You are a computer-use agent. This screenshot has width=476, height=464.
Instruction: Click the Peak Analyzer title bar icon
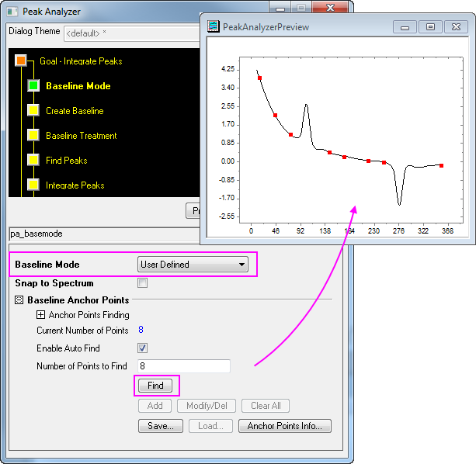point(12,12)
